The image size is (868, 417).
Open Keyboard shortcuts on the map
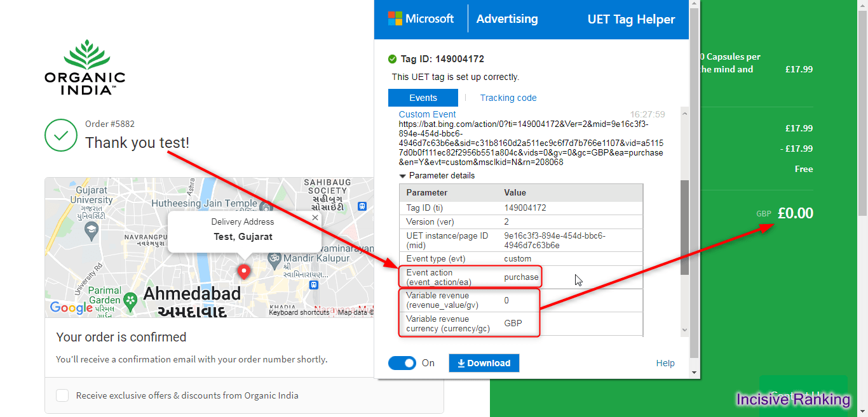[x=299, y=312]
